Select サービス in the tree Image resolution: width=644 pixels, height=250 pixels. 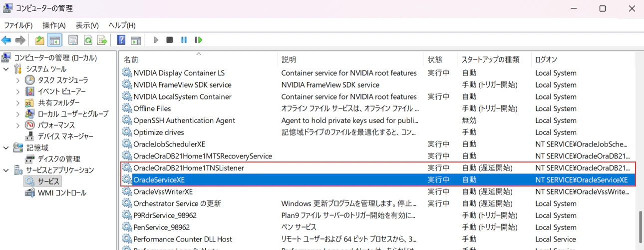[x=49, y=181]
